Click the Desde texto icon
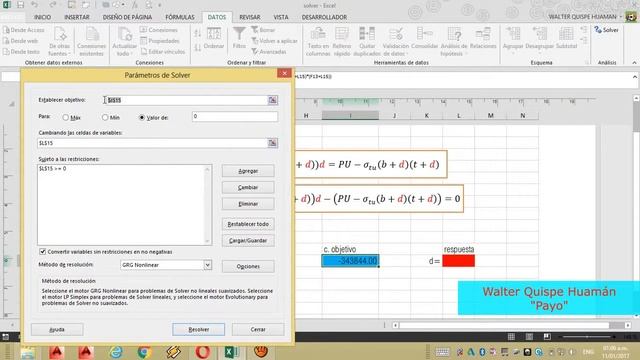This screenshot has height=360, width=640. (x=6, y=52)
